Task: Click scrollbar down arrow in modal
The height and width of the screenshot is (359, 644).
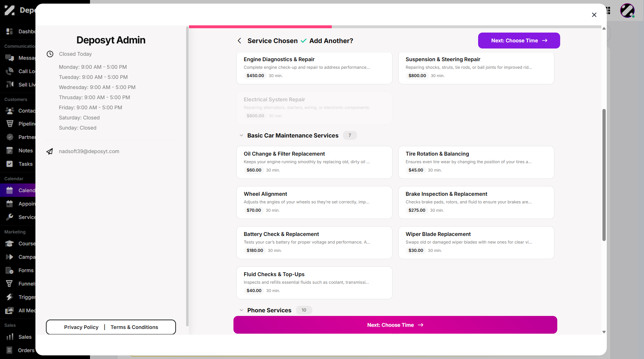Action: coord(604,332)
